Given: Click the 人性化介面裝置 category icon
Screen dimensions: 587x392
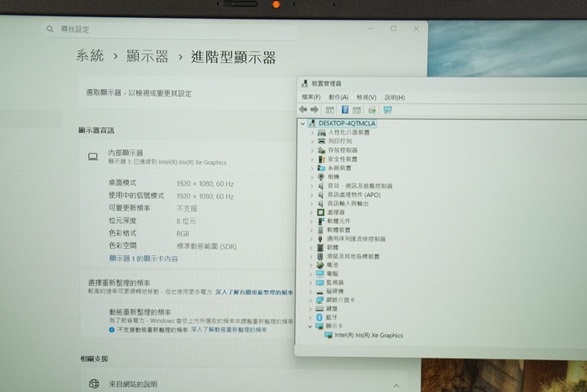Looking at the screenshot, I should (x=321, y=132).
